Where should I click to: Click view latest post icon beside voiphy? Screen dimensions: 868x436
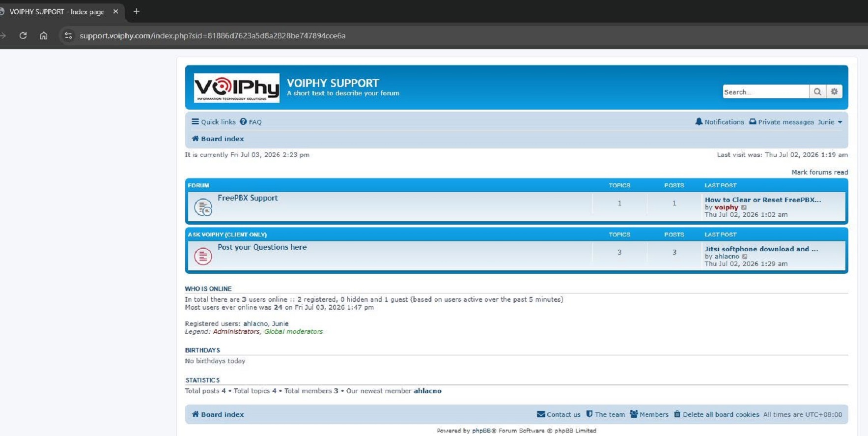click(744, 207)
